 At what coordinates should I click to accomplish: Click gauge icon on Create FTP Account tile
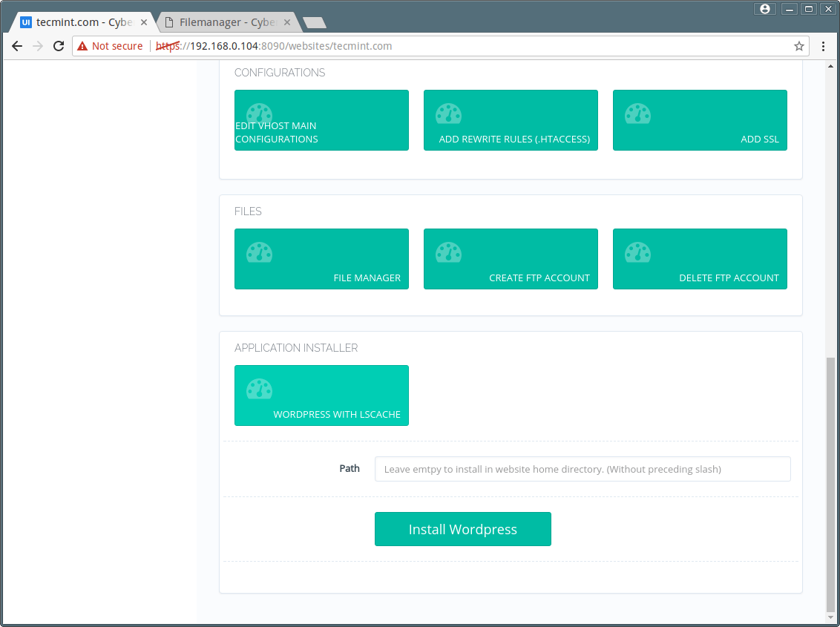pos(448,253)
